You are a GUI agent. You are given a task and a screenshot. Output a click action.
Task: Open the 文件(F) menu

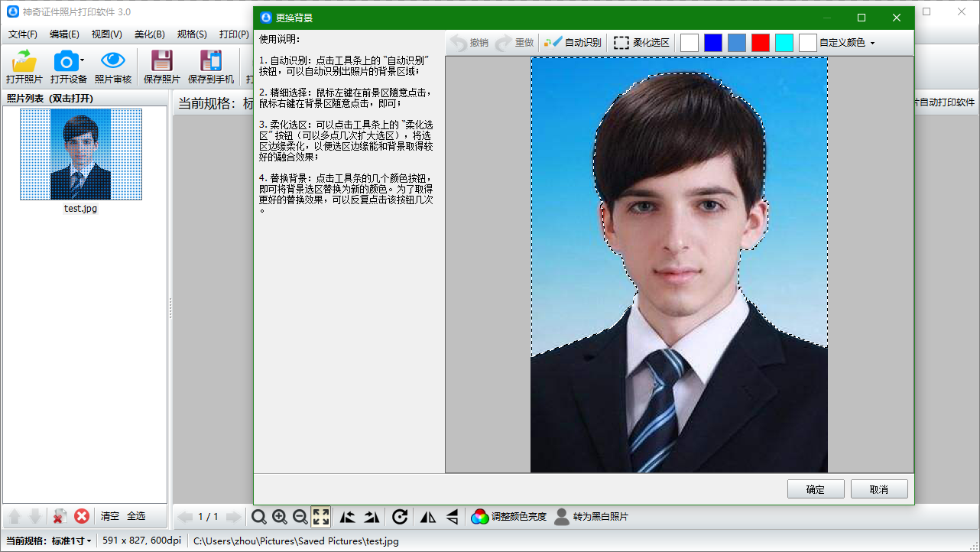23,34
